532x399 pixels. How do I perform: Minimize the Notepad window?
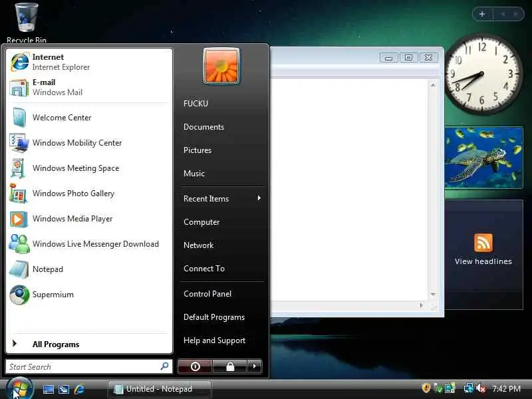point(389,58)
